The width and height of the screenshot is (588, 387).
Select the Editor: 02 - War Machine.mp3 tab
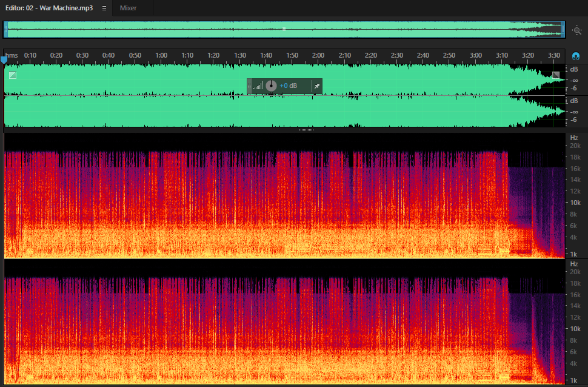49,8
